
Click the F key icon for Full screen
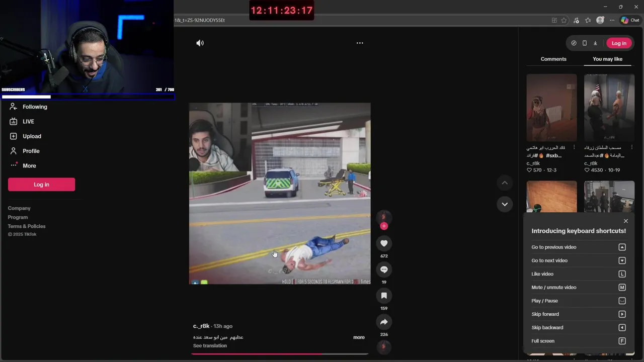(x=622, y=341)
